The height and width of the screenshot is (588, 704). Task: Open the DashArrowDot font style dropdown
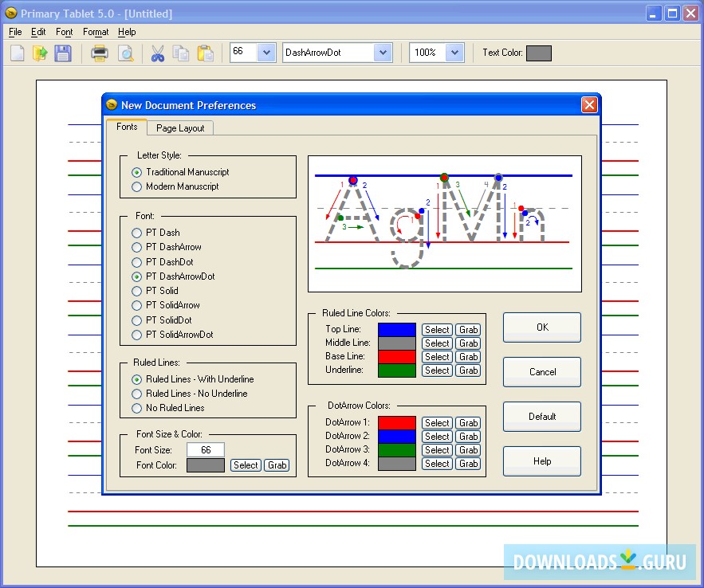(383, 53)
